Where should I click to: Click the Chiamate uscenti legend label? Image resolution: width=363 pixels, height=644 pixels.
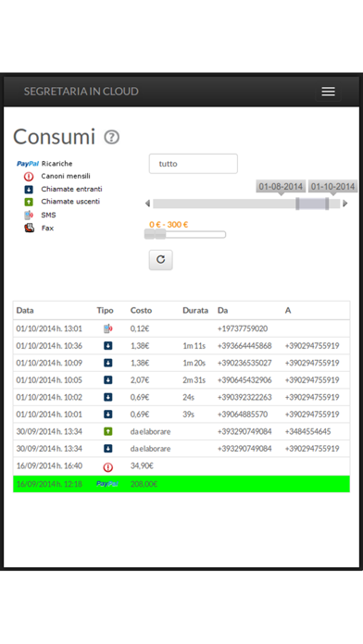click(70, 202)
